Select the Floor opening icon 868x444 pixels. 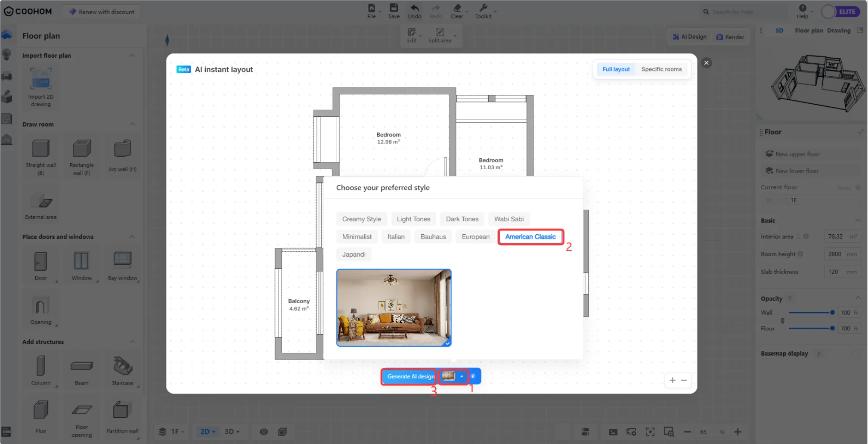[82, 410]
